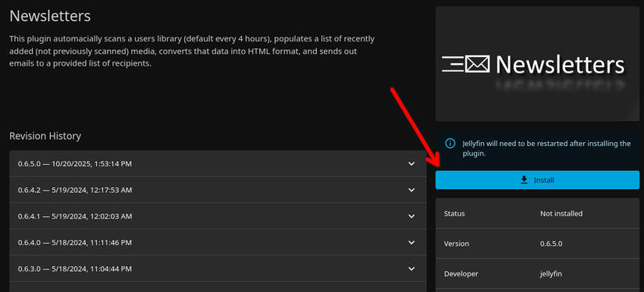Expand revision 0.6.5.0 chevron
The image size is (644, 292).
click(x=411, y=164)
